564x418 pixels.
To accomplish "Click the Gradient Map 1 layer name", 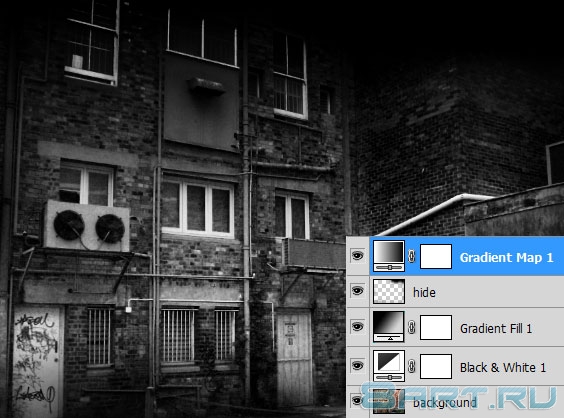I will 506,258.
